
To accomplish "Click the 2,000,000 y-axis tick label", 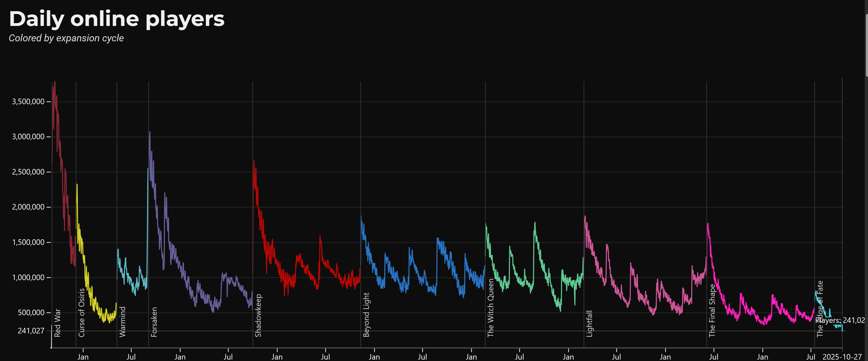I will pyautogui.click(x=28, y=207).
